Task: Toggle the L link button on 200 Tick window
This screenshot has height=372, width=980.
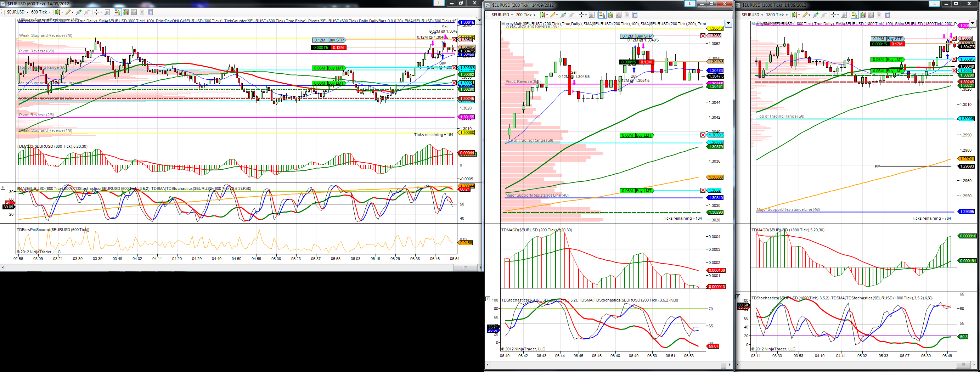Action: 690,4
